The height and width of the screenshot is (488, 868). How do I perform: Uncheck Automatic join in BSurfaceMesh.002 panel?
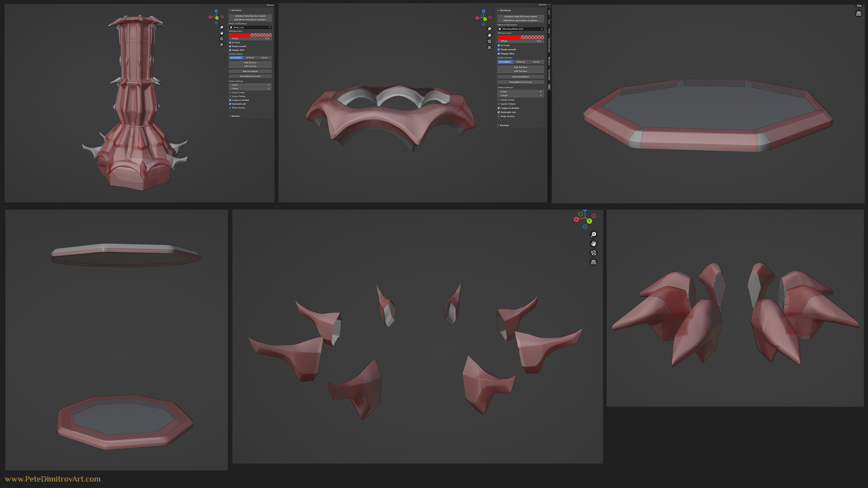point(499,112)
